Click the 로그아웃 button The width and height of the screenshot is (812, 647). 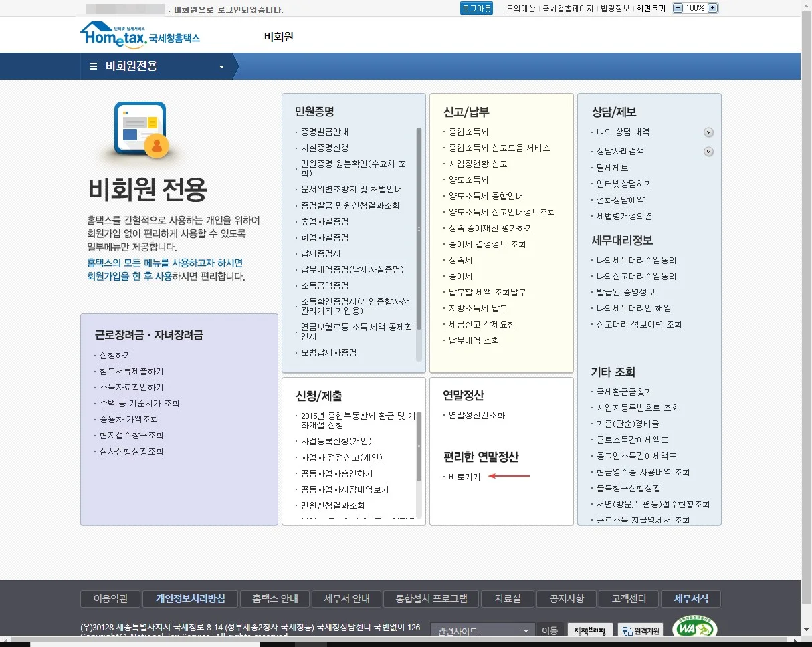point(476,9)
